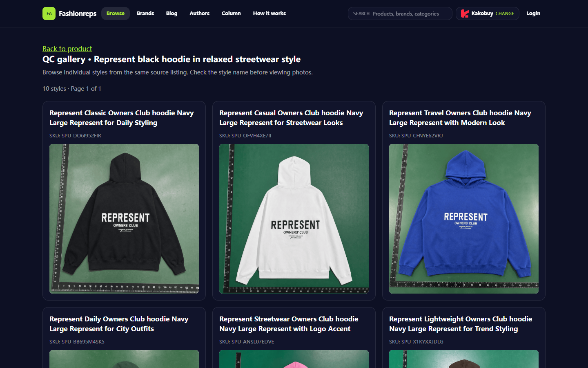588x368 pixels.
Task: Click the 'Browse individual styles' description text
Action: click(x=178, y=72)
